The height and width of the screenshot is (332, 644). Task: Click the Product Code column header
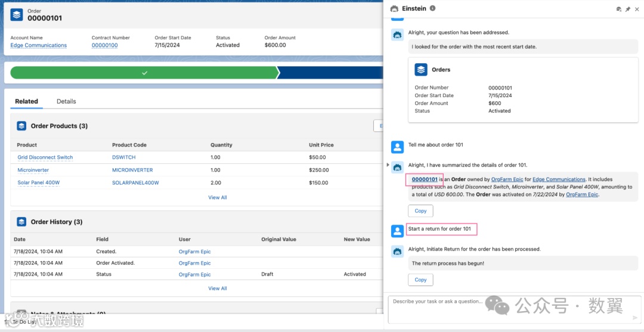pos(129,145)
